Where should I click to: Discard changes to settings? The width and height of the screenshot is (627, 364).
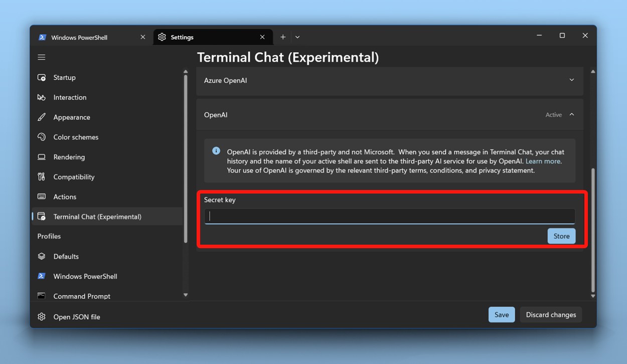click(550, 314)
